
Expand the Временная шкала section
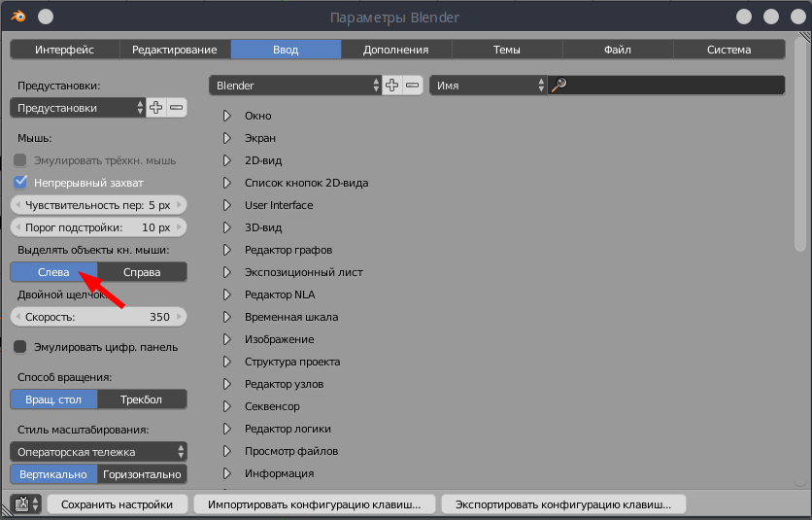[227, 317]
